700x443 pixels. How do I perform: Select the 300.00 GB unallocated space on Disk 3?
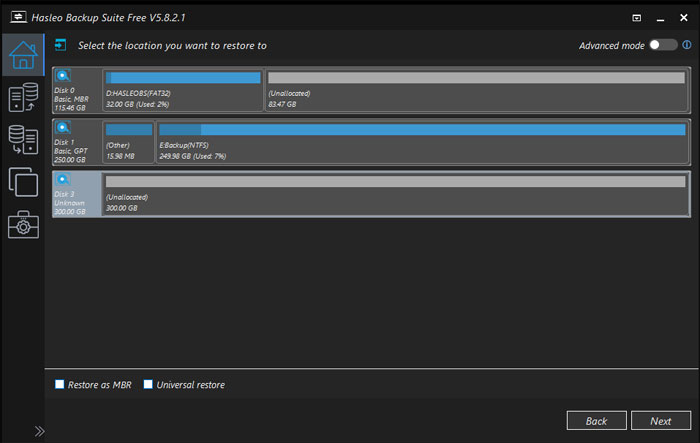click(x=395, y=194)
